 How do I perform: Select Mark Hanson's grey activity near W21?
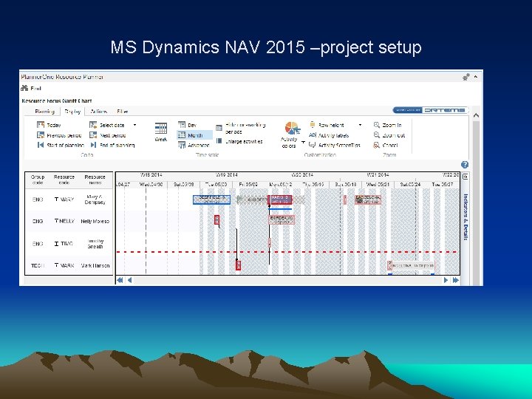[411, 265]
